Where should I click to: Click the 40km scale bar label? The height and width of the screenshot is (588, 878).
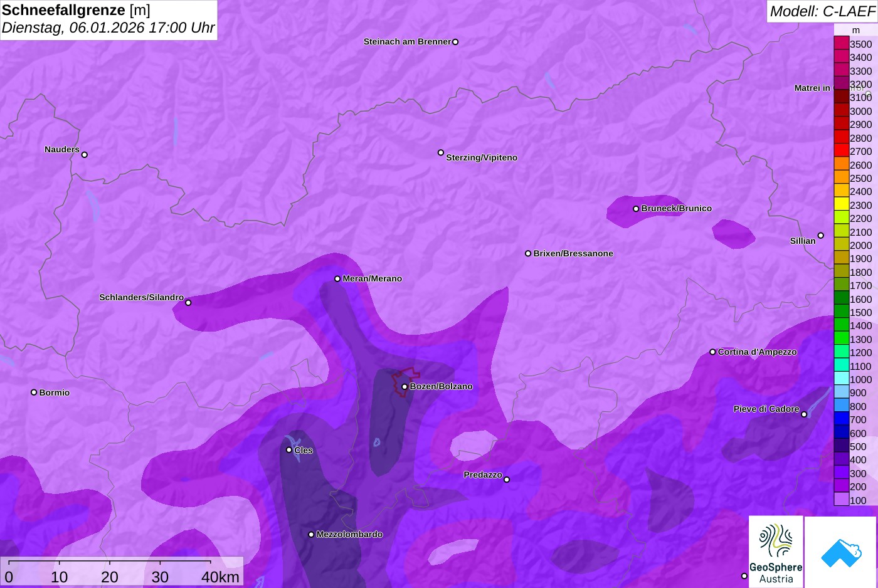pos(220,577)
